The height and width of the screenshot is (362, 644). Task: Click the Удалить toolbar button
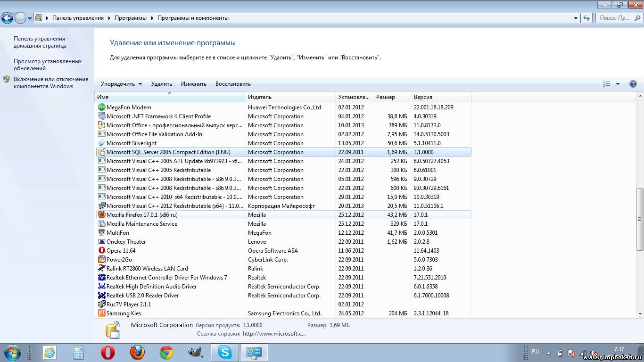(x=162, y=84)
